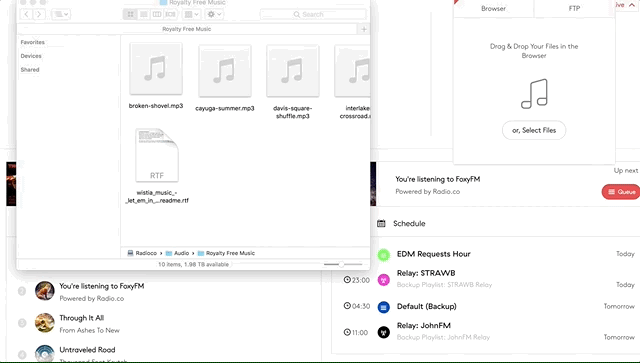Click Backup Playlist: JohnFM Relay text
The image size is (640, 363).
pos(443,337)
